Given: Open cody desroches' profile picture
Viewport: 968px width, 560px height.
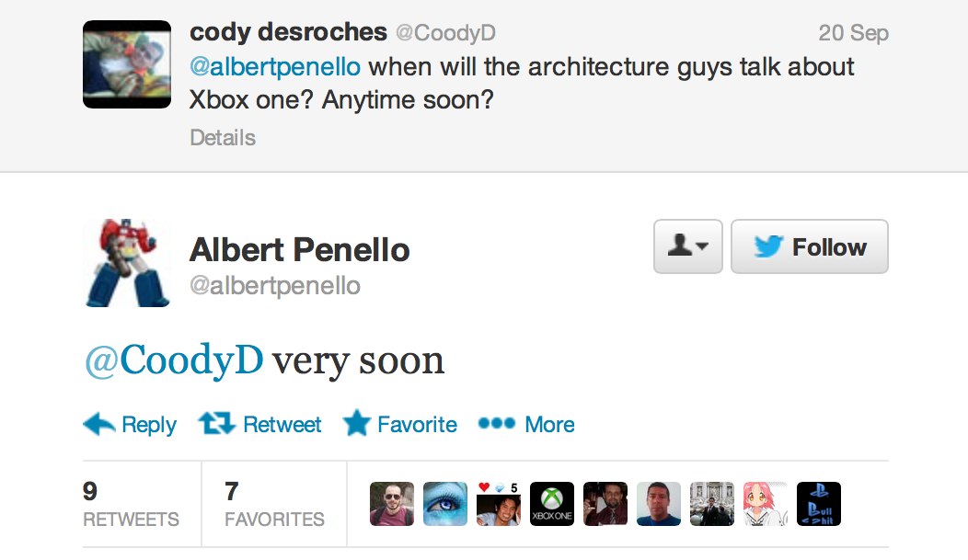Looking at the screenshot, I should pyautogui.click(x=127, y=64).
